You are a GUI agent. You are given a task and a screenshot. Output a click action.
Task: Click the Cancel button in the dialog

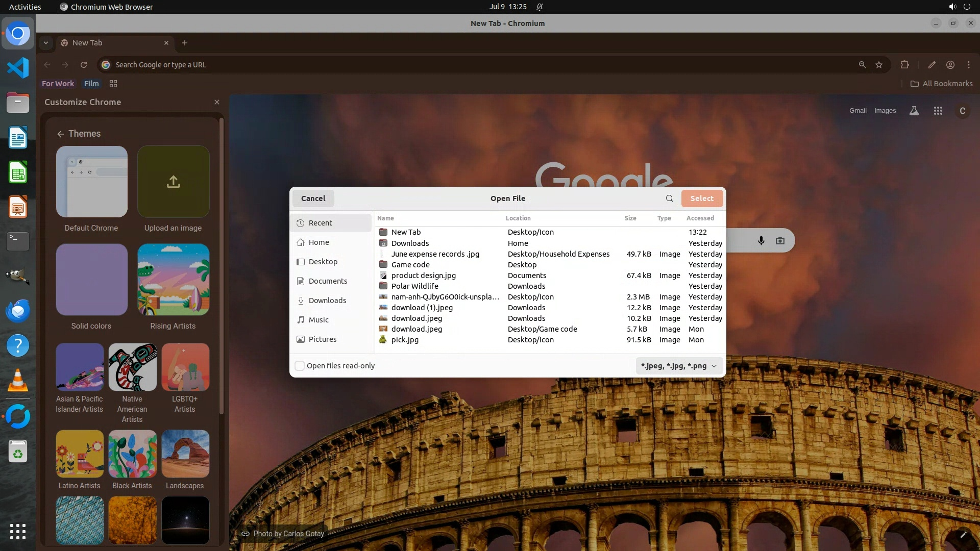tap(313, 198)
